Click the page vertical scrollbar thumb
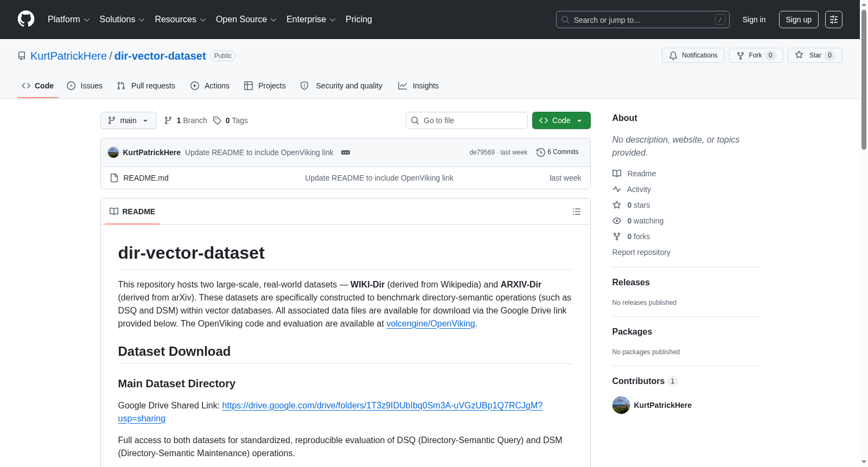The width and height of the screenshot is (868, 467). pyautogui.click(x=864, y=79)
